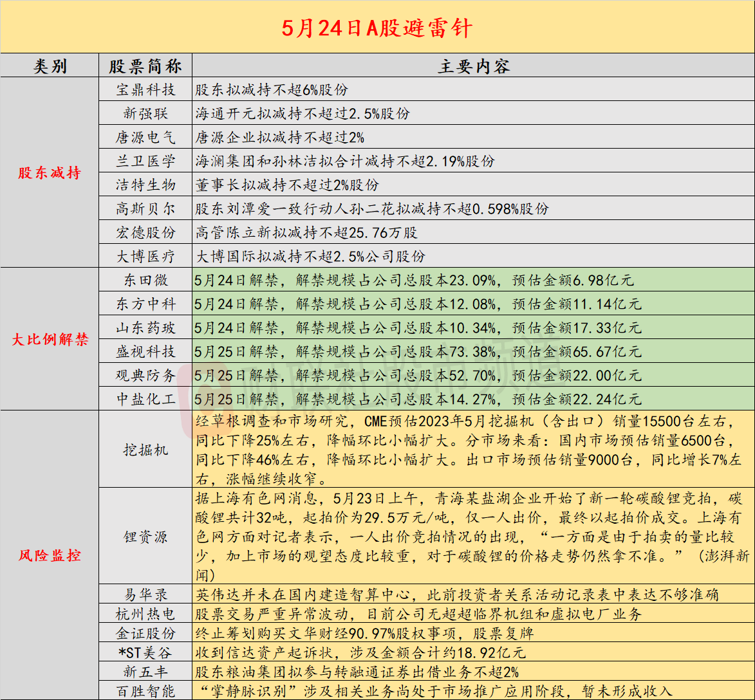The image size is (755, 700).
Task: Select the "易华录" stock cell
Action: (145, 594)
